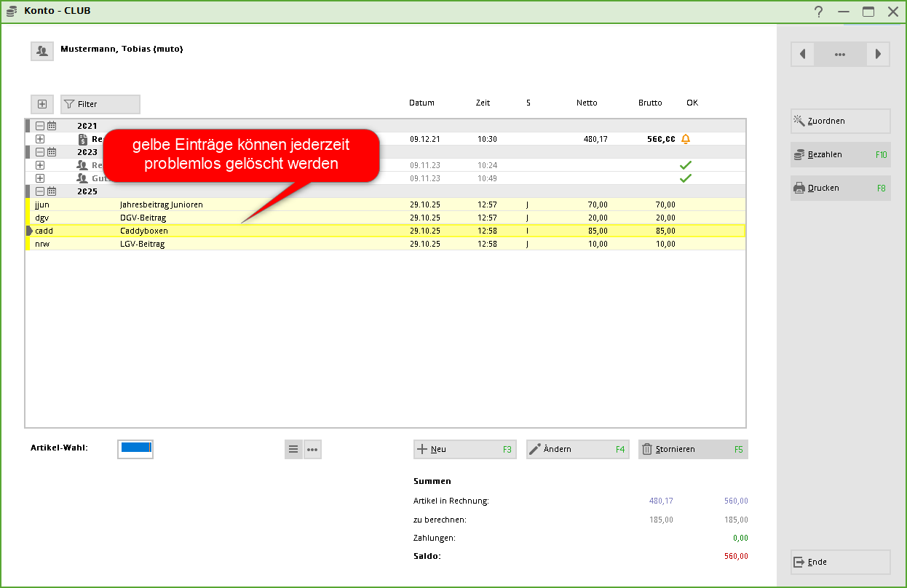Click the Stornieren button

[x=692, y=450]
